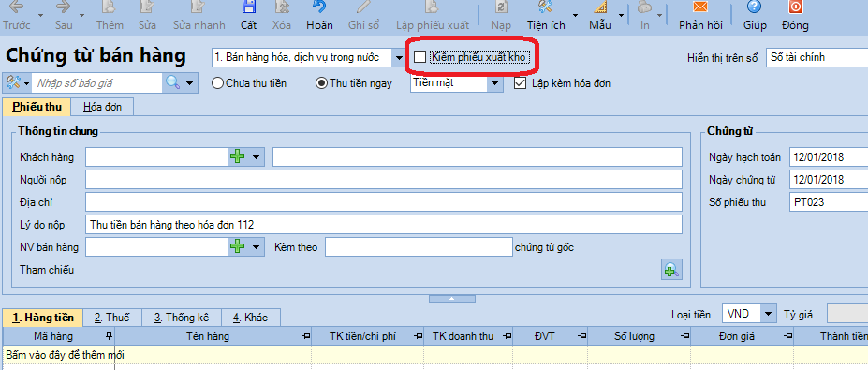Go to previous record with Trước
This screenshot has height=370, width=868.
click(17, 16)
